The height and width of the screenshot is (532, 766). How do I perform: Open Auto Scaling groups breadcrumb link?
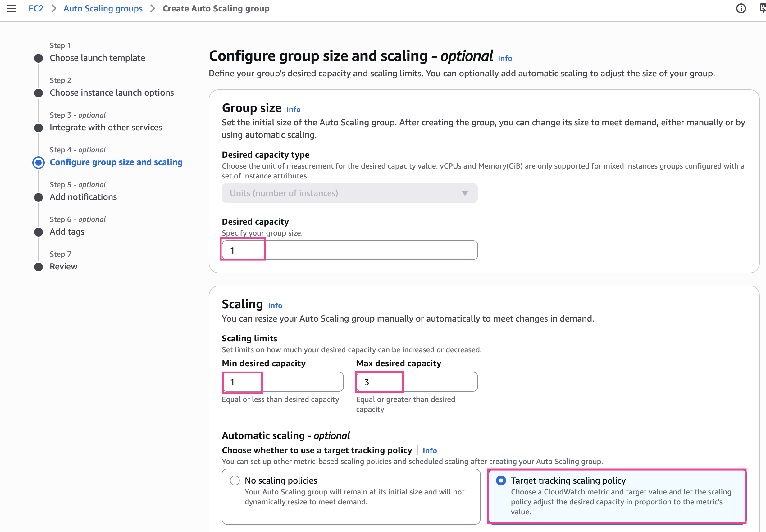[x=103, y=9]
